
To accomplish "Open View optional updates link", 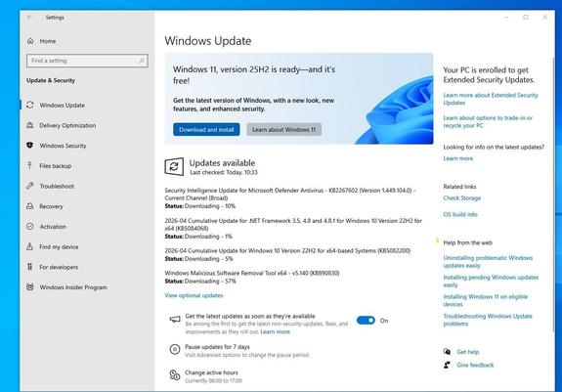I will point(194,295).
